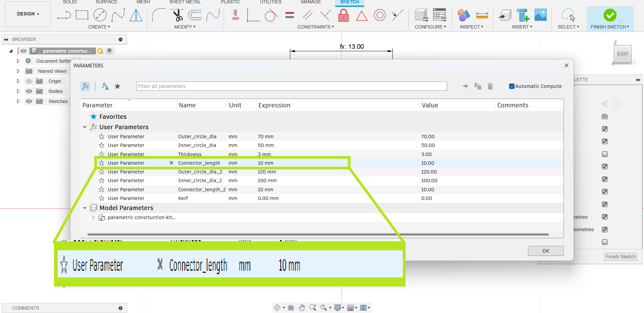Hide the Bodies folder visibility eye
The image size is (644, 313).
coord(29,91)
